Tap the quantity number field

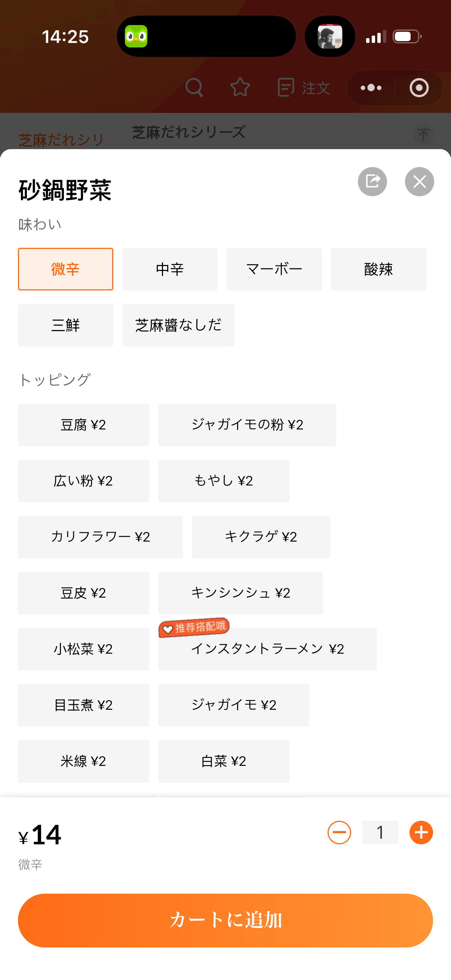click(380, 832)
